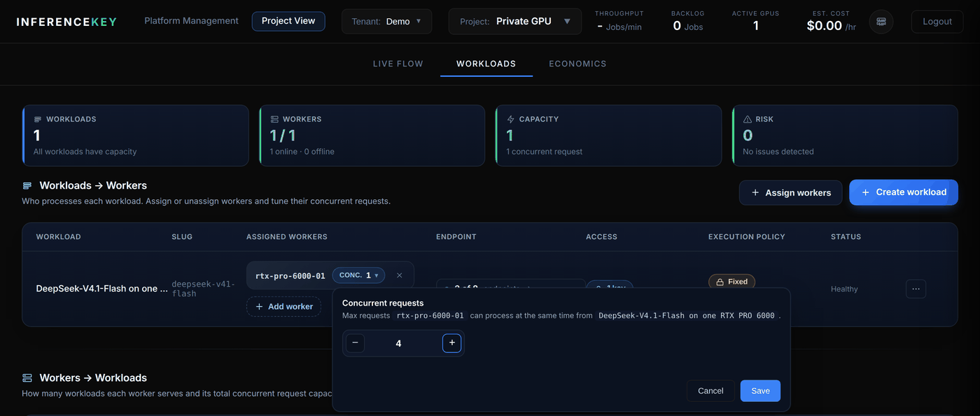Remove worker rtx-pro-6000-01 with the X
Screen dimensions: 980x416
400,275
